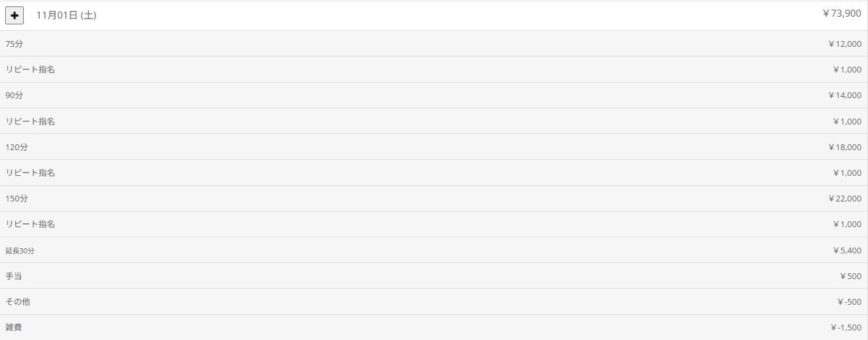Click the ¥5,400 extension amount
The image size is (868, 340).
pos(847,250)
